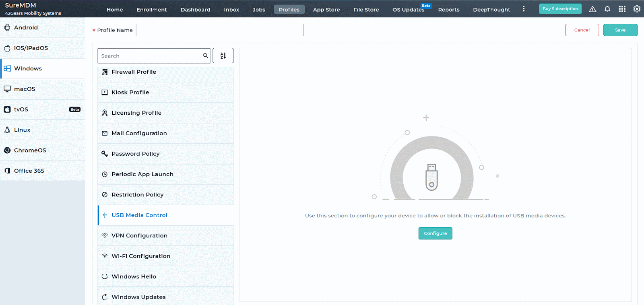Open the Inbox tab
Viewport: 644px width, 305px height.
point(231,10)
